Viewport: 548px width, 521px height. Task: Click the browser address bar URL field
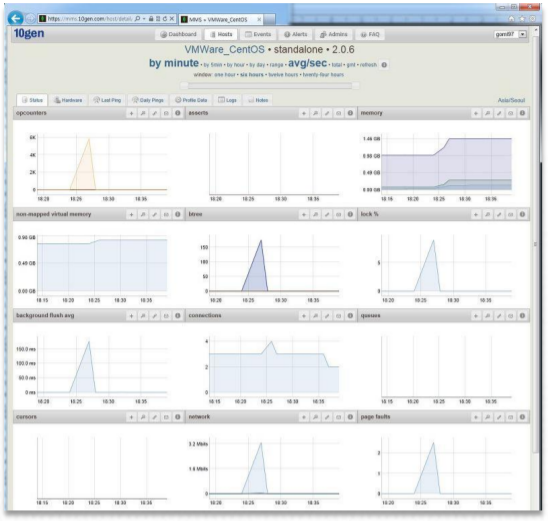pos(89,19)
